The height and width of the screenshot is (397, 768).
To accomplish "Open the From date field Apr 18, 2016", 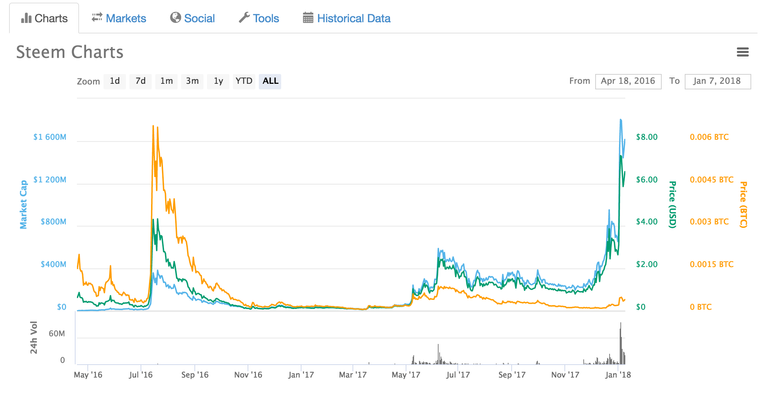I will tap(628, 81).
